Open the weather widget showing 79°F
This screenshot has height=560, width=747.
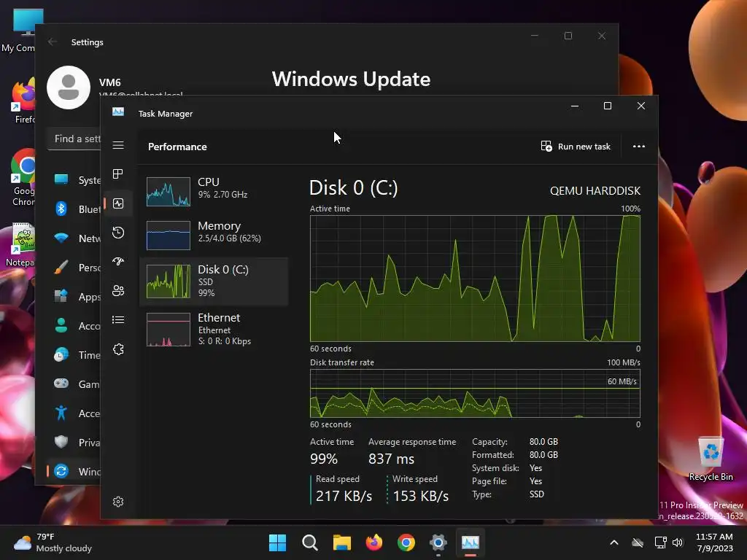53,542
